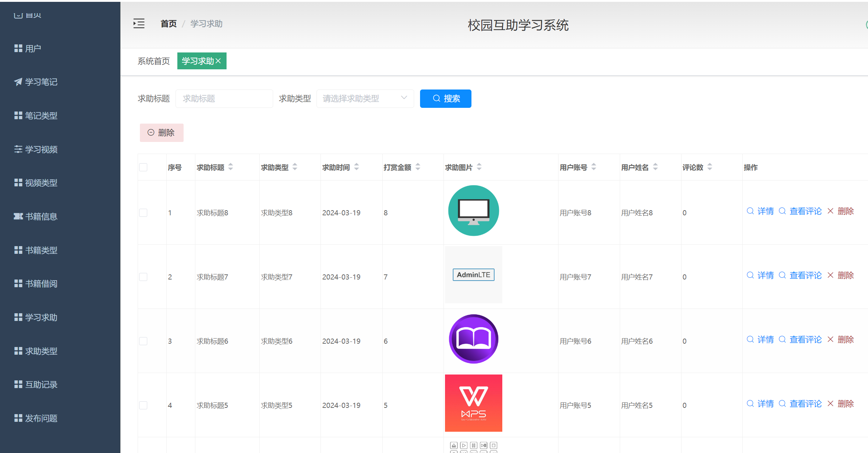The height and width of the screenshot is (453, 868).
Task: Check the checkbox for row 求助标题6
Action: 143,341
